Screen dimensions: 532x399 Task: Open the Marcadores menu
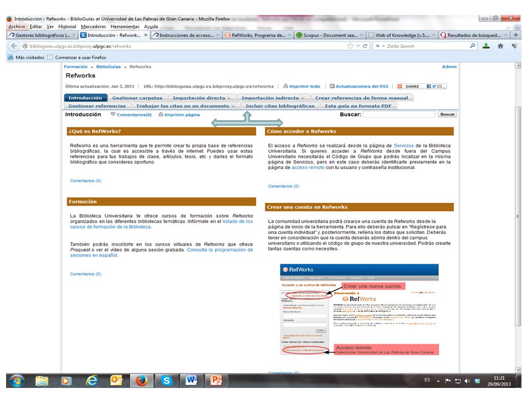(x=93, y=27)
